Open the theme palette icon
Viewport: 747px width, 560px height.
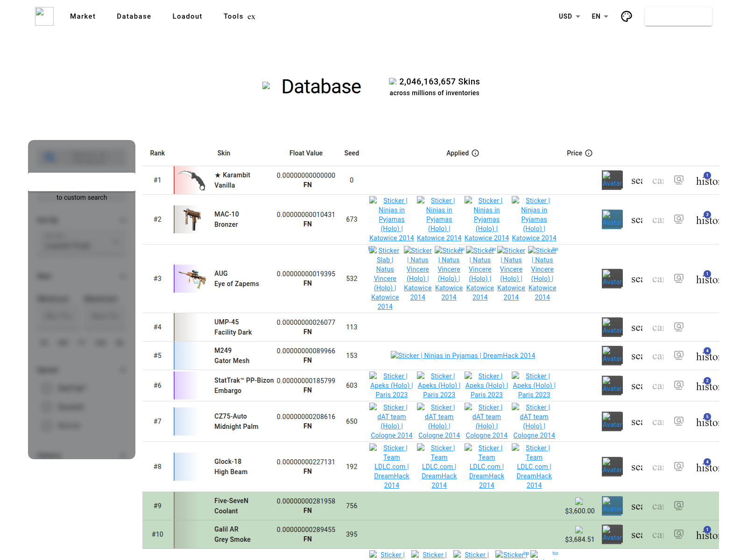click(627, 16)
